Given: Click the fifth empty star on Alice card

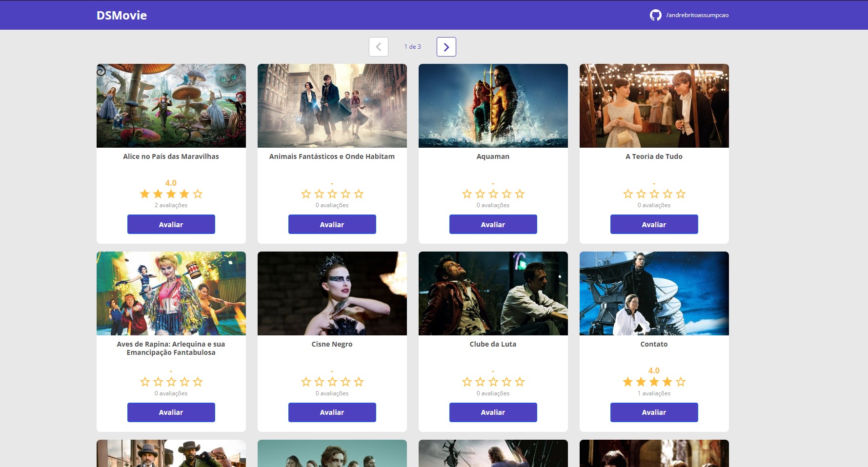Looking at the screenshot, I should pyautogui.click(x=198, y=194).
